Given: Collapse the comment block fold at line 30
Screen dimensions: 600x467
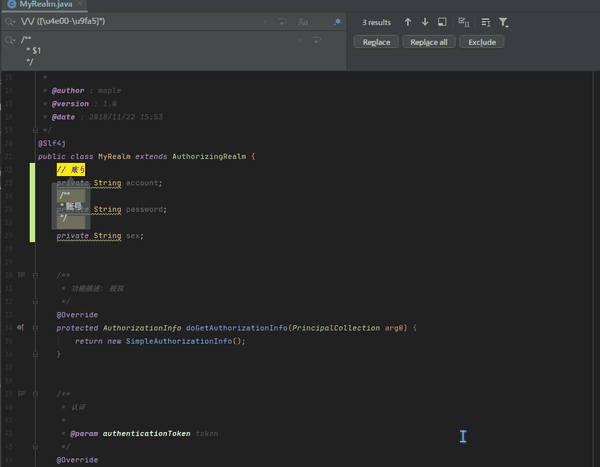Looking at the screenshot, I should 36,274.
